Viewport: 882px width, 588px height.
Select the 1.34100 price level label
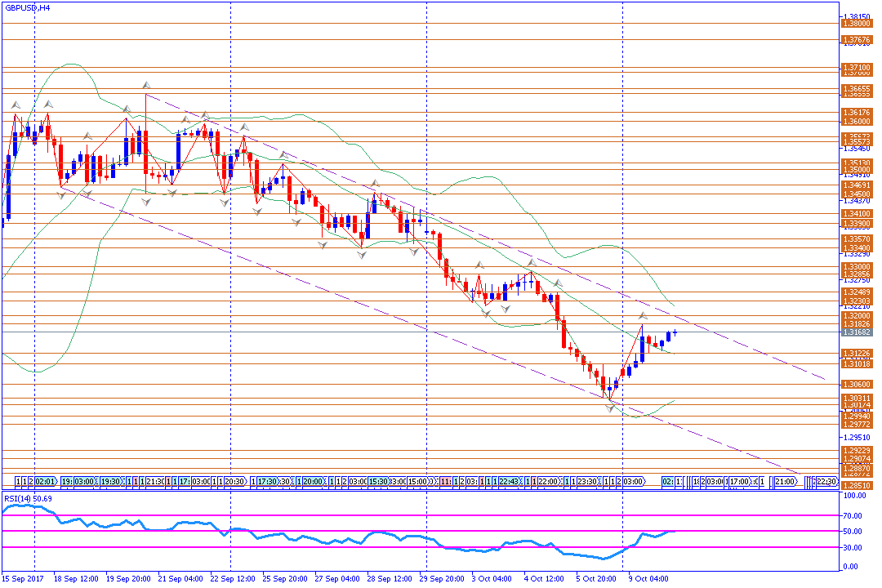point(857,214)
